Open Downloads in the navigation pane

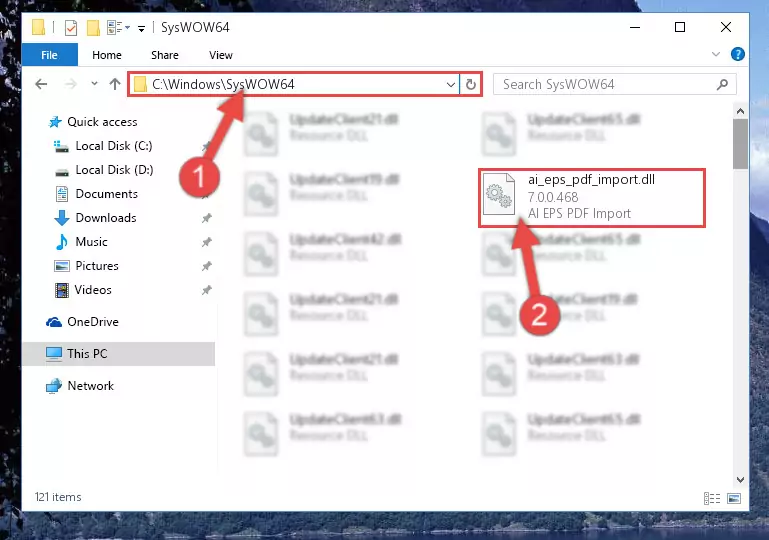(x=96, y=218)
